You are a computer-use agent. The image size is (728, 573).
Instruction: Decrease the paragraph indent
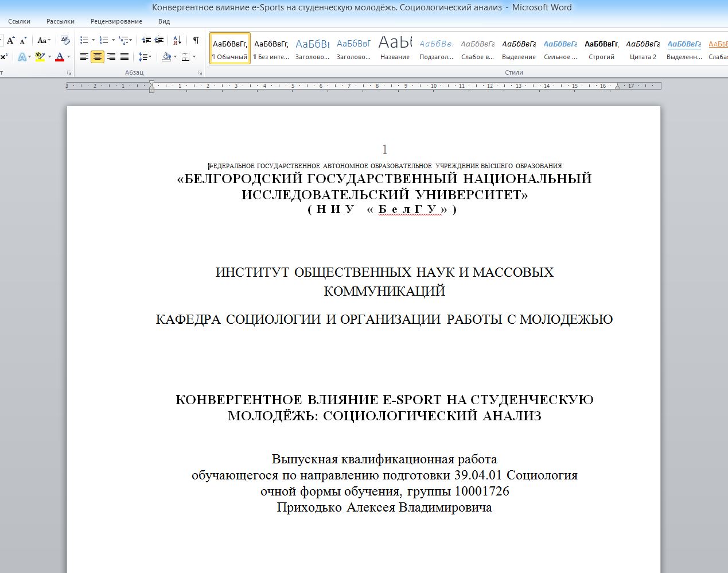(x=146, y=40)
